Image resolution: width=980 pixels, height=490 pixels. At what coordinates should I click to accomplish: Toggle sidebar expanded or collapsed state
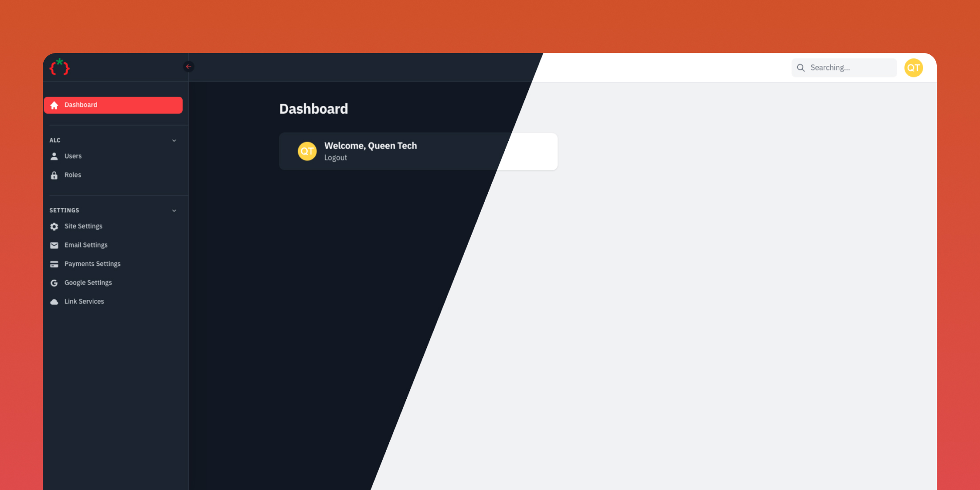point(189,67)
